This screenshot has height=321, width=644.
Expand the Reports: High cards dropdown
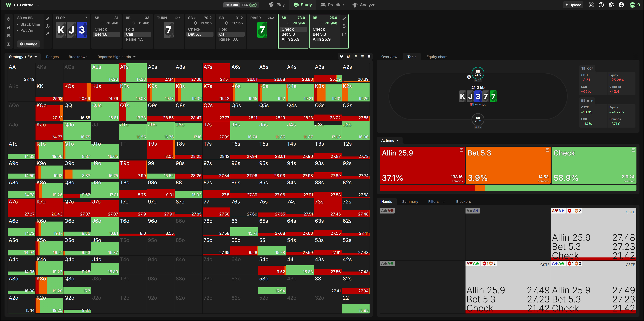click(116, 57)
